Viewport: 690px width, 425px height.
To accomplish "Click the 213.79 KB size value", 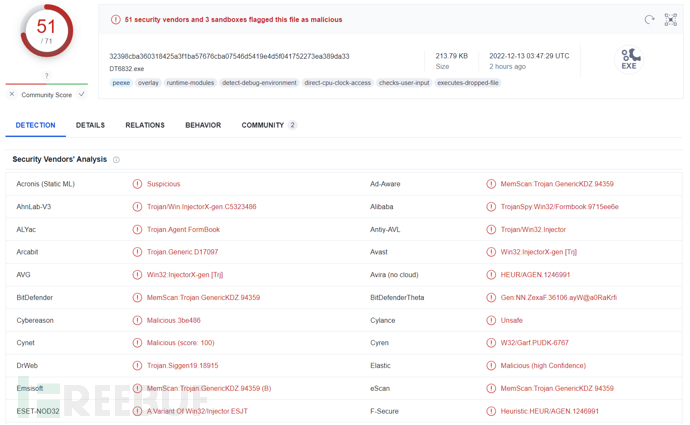I will point(451,56).
